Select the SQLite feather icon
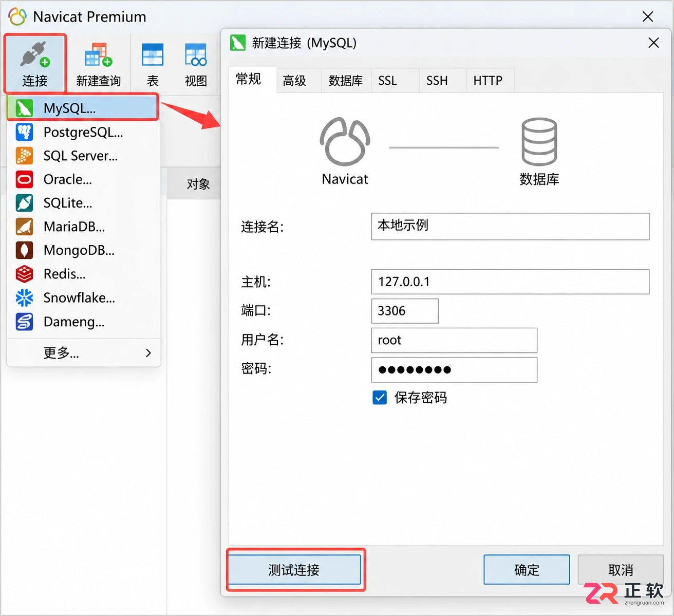The height and width of the screenshot is (616, 674). tap(24, 203)
